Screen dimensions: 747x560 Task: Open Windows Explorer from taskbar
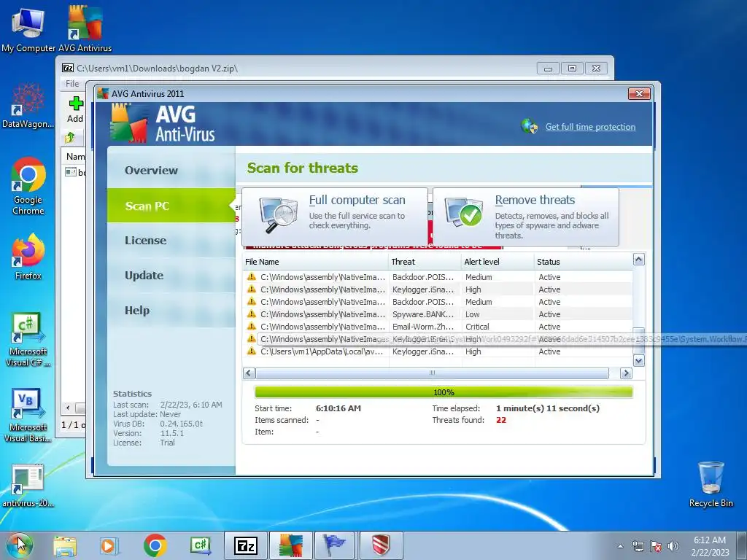click(65, 545)
